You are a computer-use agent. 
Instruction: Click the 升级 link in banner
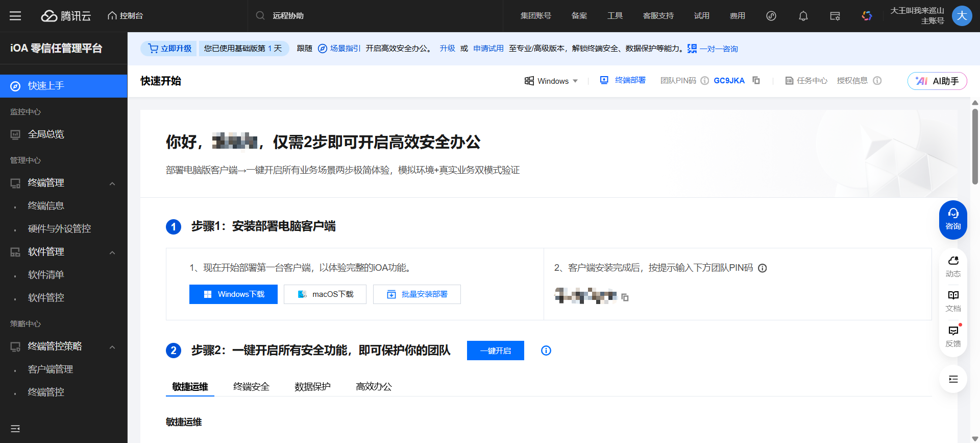tap(448, 49)
